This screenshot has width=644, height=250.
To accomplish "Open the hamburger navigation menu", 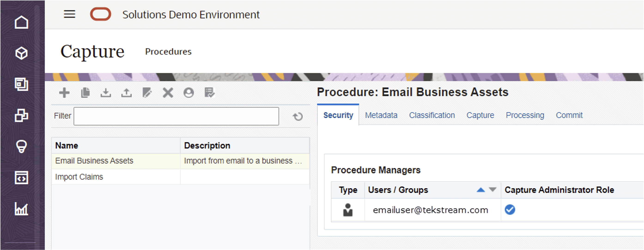I will point(70,14).
